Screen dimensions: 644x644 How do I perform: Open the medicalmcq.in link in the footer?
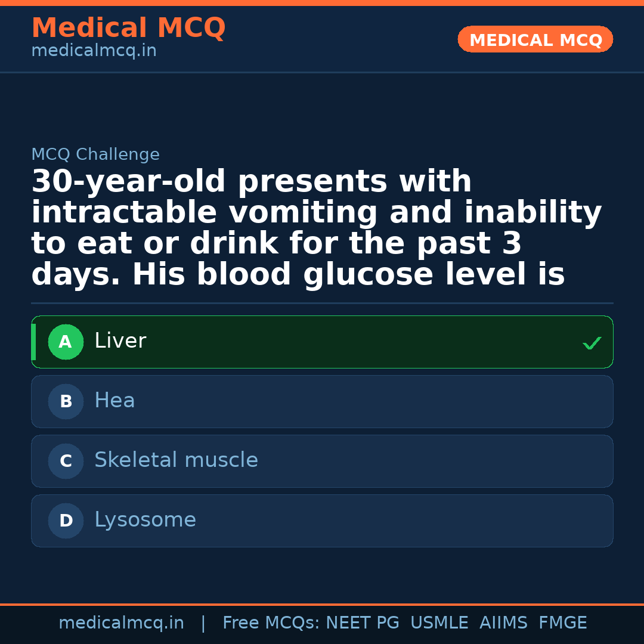tap(121, 623)
